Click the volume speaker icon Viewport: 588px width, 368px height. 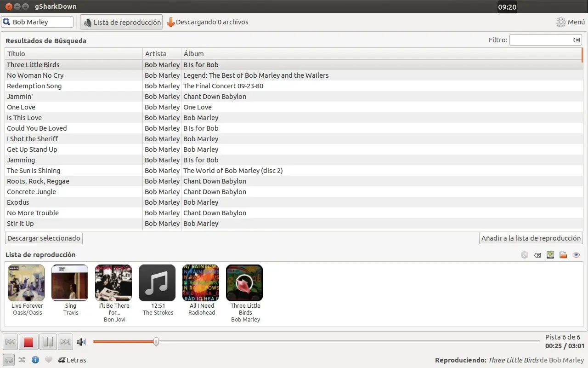81,342
